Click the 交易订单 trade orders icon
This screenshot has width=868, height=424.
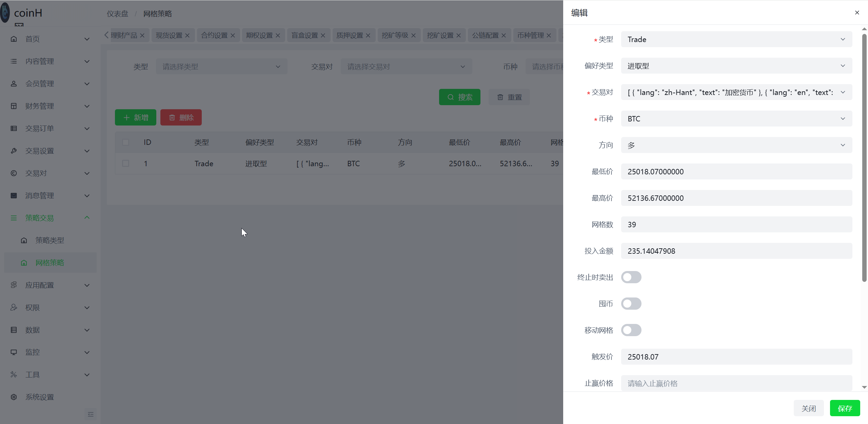(x=14, y=128)
